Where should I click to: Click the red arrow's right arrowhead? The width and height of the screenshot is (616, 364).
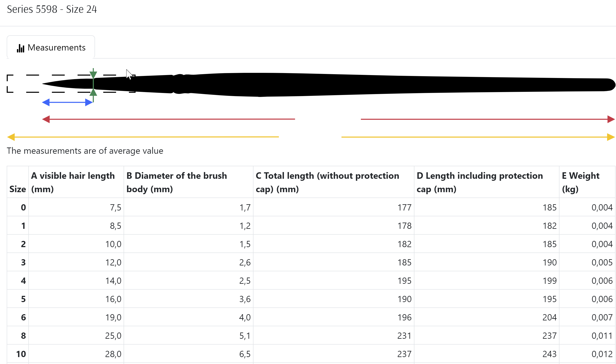click(x=611, y=119)
